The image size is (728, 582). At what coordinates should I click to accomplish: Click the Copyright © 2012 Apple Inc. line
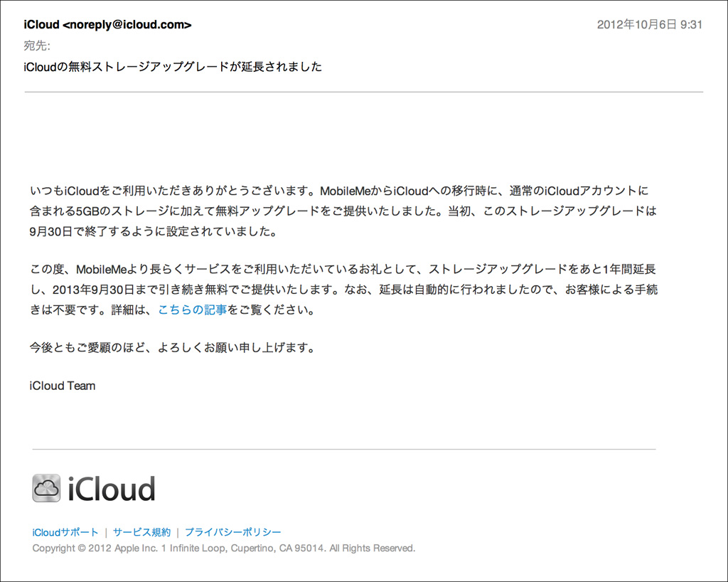[x=224, y=548]
